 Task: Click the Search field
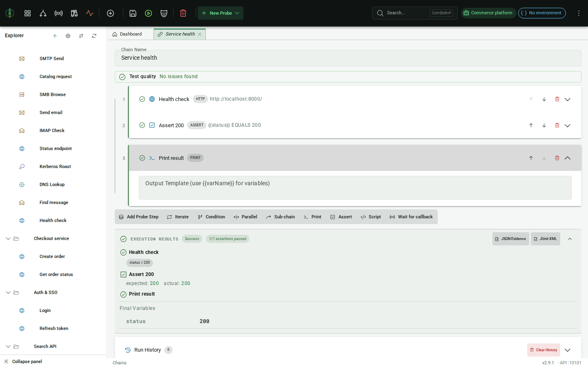414,13
